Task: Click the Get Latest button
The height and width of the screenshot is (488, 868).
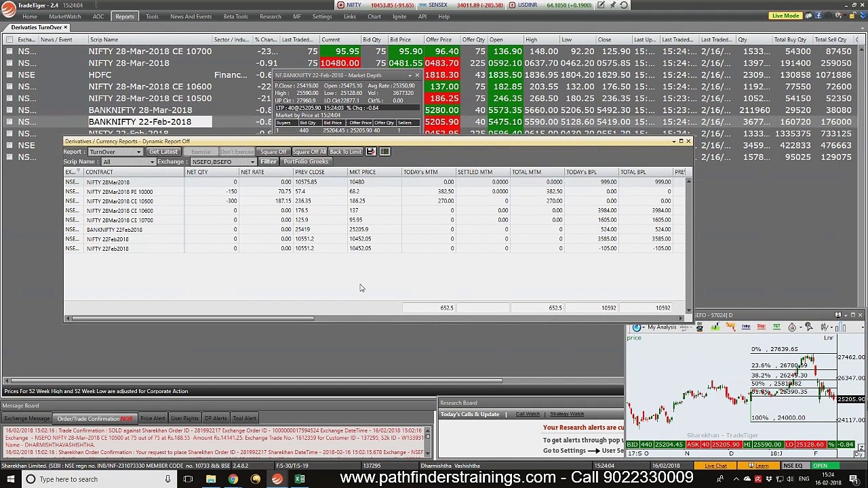Action: click(x=163, y=152)
